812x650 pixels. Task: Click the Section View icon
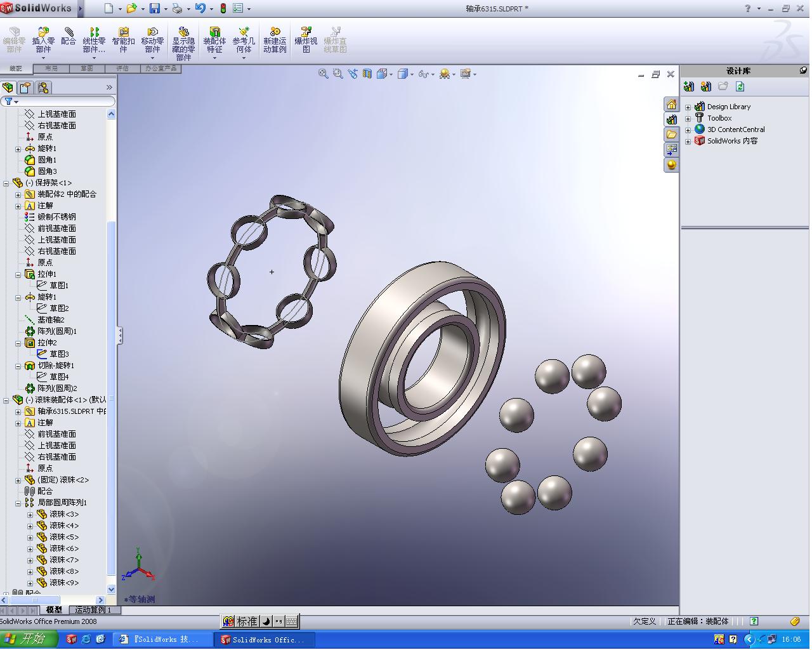coord(367,74)
